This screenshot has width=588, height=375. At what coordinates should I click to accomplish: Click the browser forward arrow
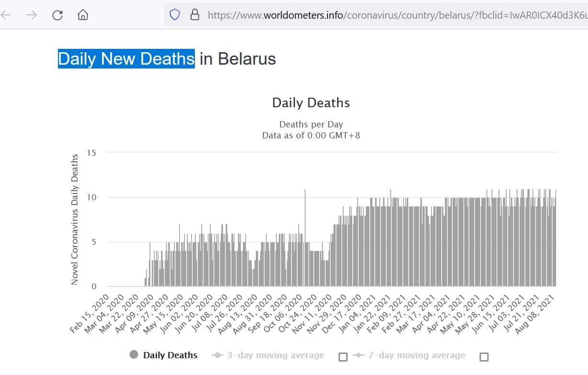pos(32,15)
